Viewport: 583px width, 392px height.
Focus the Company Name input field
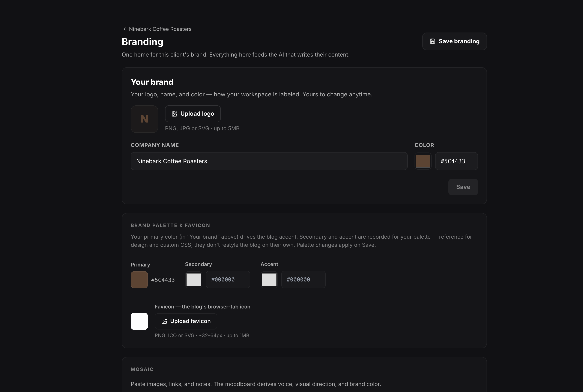point(269,161)
